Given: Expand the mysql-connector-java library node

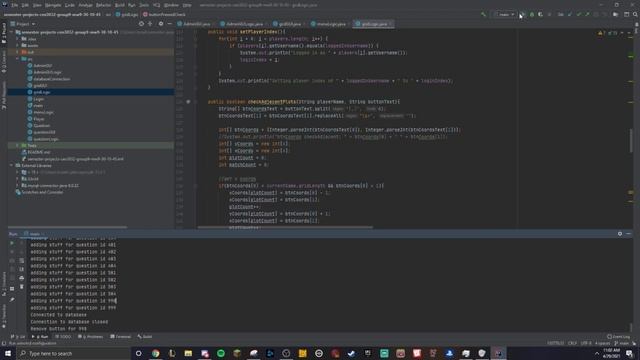Looking at the screenshot, I should (18, 185).
